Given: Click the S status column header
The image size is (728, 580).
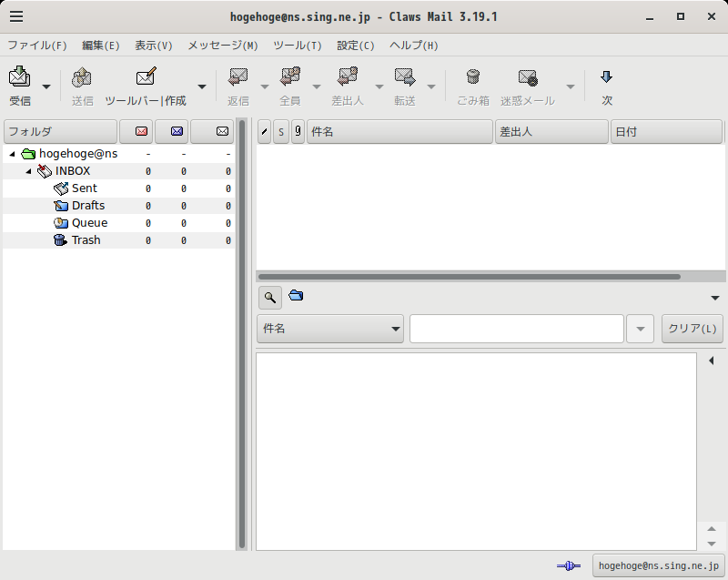Looking at the screenshot, I should pos(281,131).
